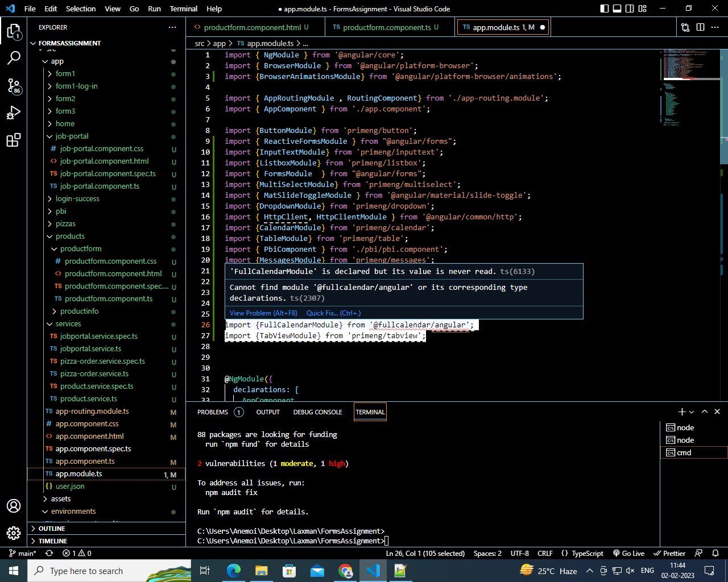Click Prettier in status bar
The width and height of the screenshot is (728, 582).
click(669, 553)
